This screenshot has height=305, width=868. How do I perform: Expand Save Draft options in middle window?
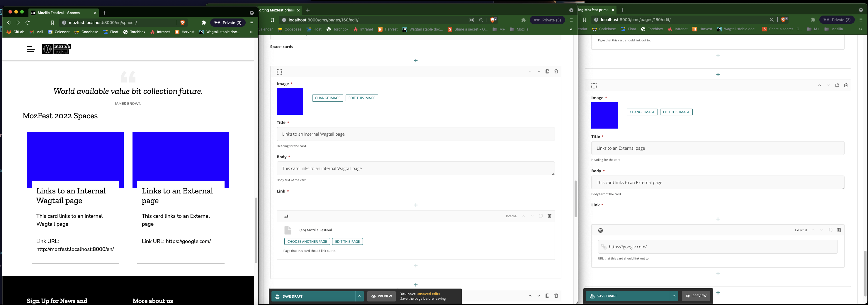tap(359, 296)
